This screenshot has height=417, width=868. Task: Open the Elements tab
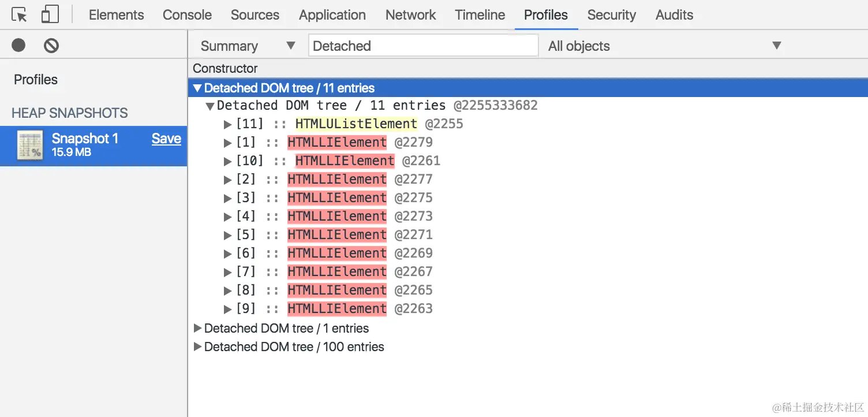[117, 15]
